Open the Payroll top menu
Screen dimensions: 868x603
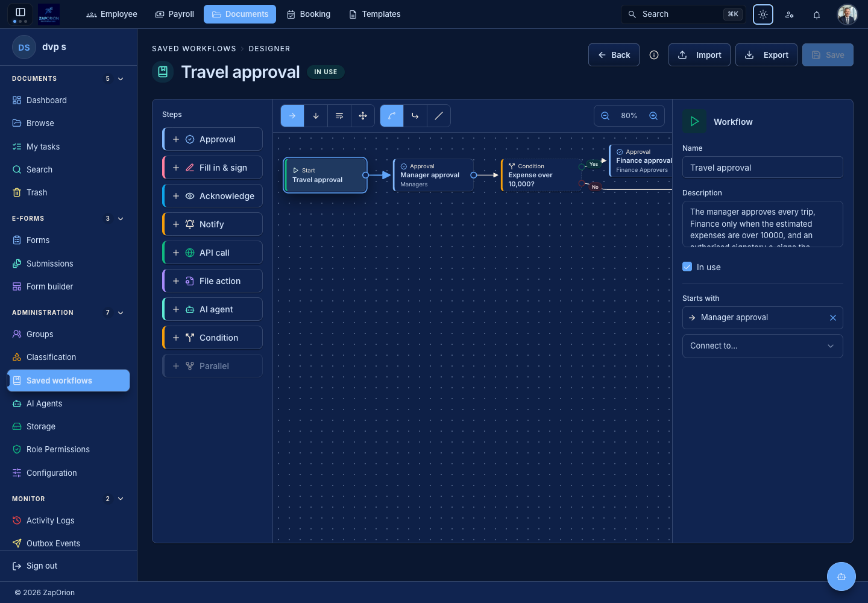click(174, 14)
